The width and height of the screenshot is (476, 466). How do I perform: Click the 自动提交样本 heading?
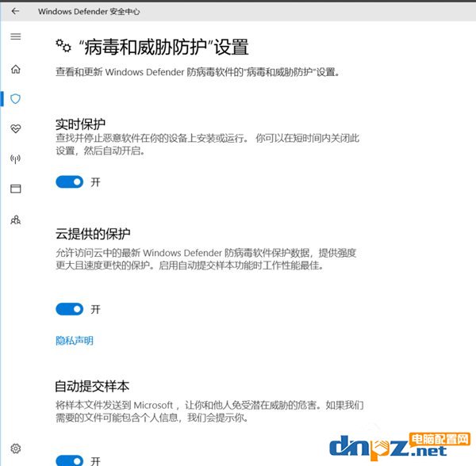tap(92, 386)
